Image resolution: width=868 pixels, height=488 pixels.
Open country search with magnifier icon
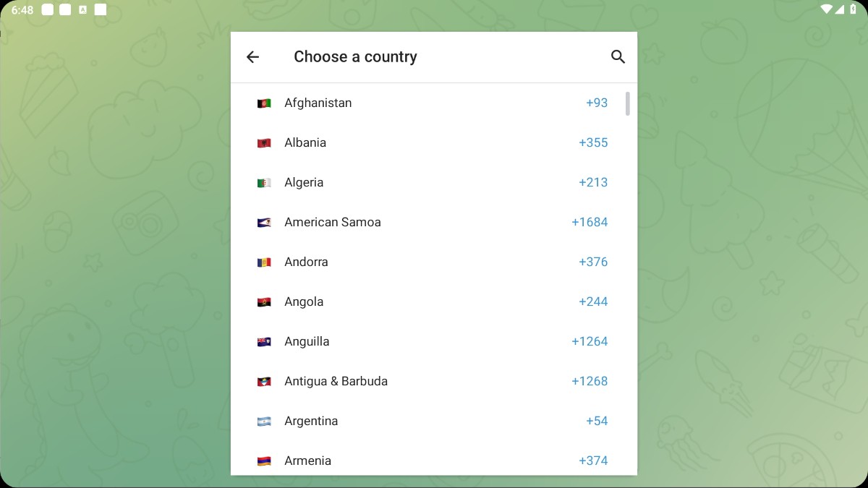coord(618,57)
